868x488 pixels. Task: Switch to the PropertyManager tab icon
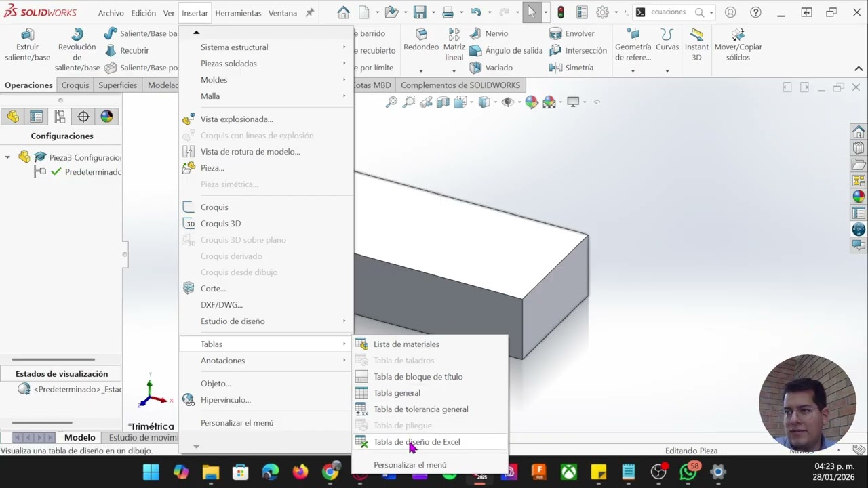click(x=37, y=117)
